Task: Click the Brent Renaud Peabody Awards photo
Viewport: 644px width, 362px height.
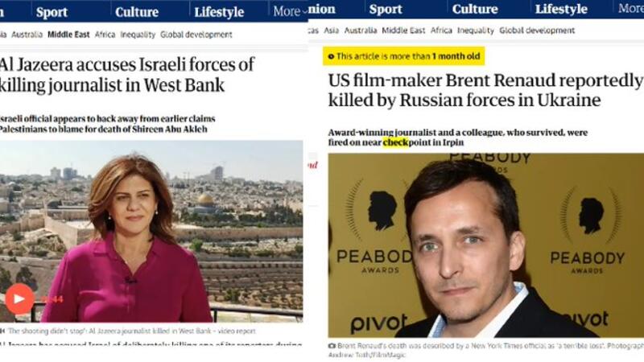Action: 486,245
